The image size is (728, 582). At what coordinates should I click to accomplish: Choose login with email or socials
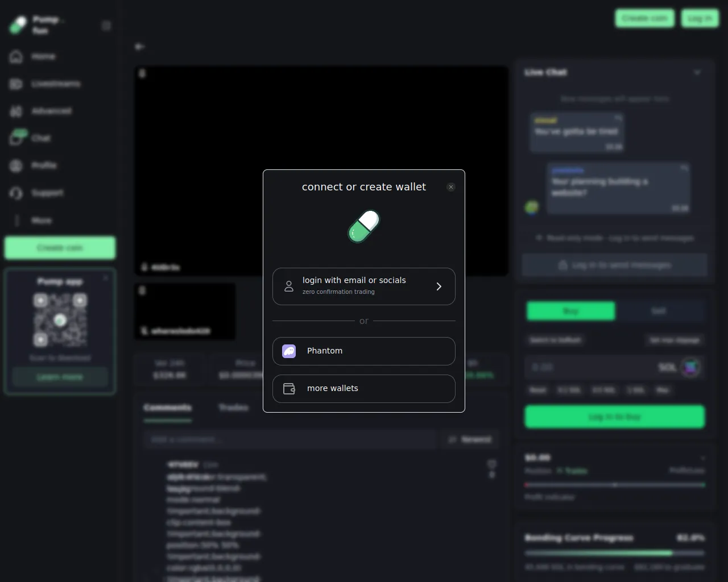(x=364, y=286)
